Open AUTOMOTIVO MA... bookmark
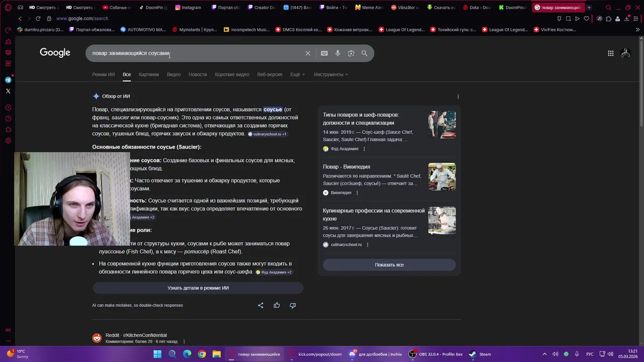 [143, 30]
